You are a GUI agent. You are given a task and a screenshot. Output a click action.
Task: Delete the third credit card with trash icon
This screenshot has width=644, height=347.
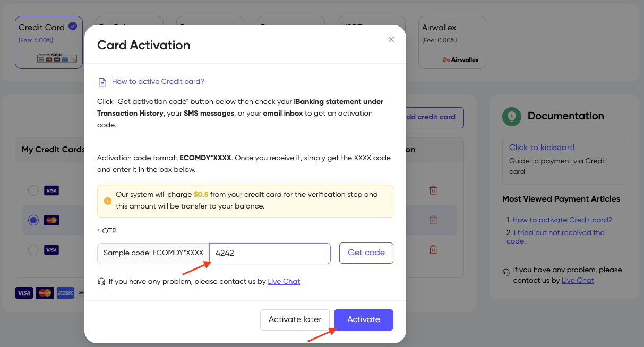(x=433, y=249)
